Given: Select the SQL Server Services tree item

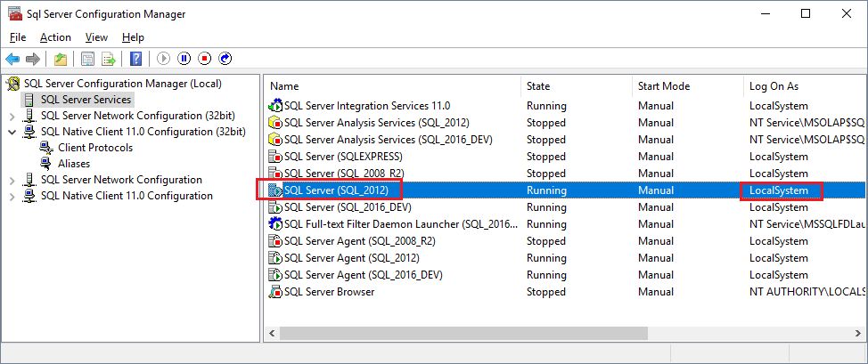Looking at the screenshot, I should click(x=86, y=100).
